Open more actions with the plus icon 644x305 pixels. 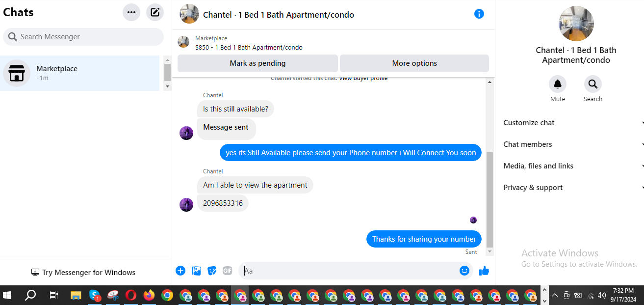coord(180,271)
